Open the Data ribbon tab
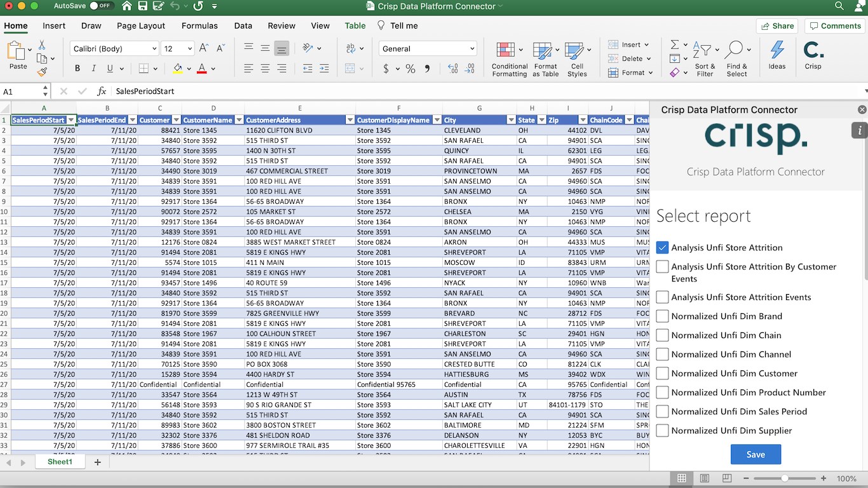Image resolution: width=868 pixels, height=488 pixels. coord(243,26)
